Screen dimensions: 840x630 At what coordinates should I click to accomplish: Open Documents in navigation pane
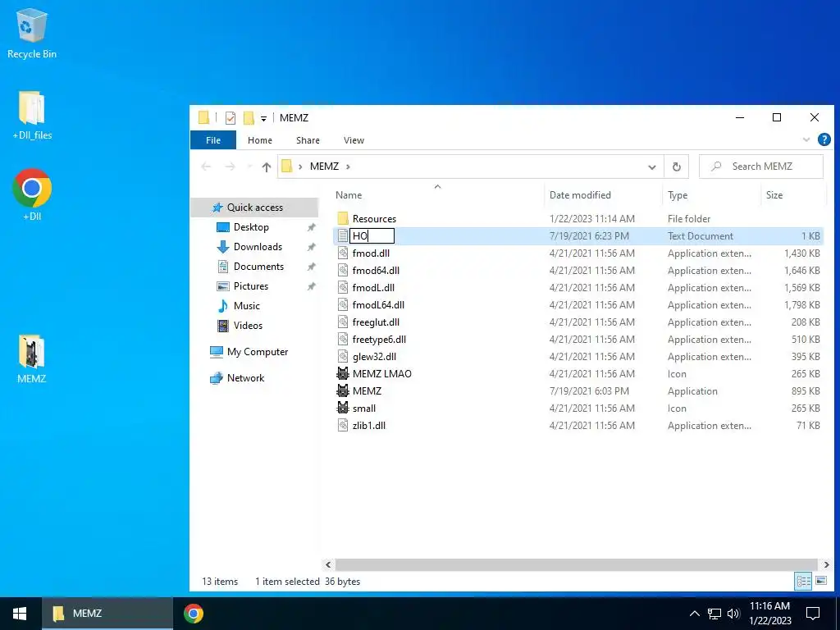pos(258,267)
